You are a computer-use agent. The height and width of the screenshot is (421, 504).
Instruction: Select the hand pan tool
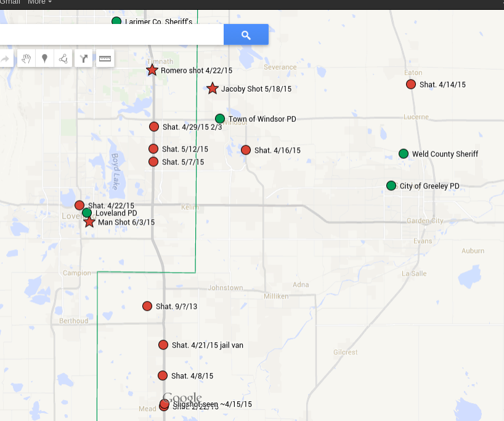[26, 59]
